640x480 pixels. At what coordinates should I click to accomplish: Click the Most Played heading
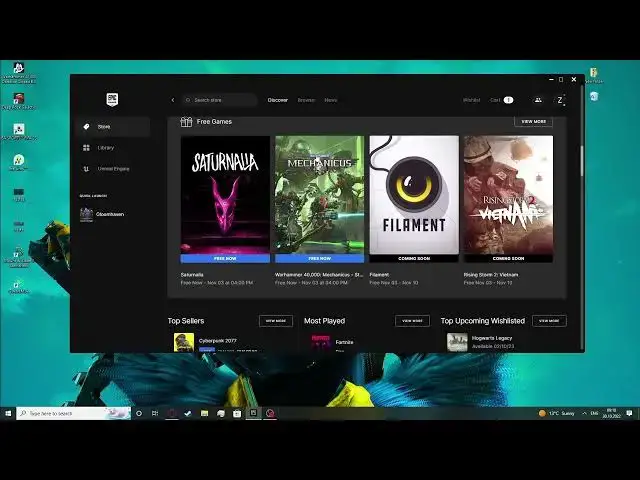(324, 321)
